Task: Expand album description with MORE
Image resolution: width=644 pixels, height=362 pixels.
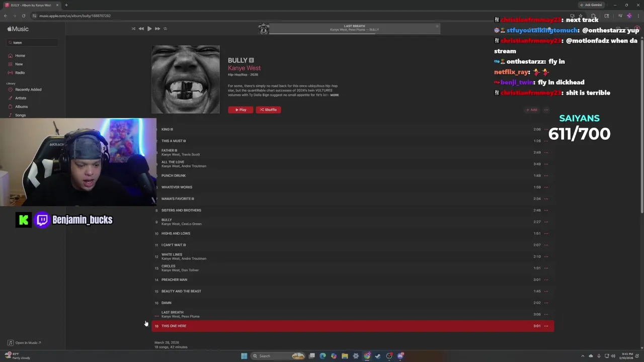Action: (335, 95)
